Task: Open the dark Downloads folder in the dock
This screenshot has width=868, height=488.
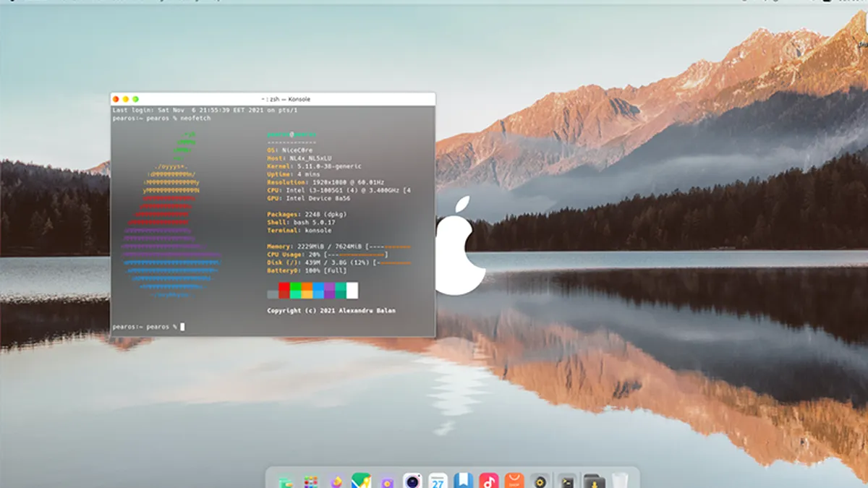Action: [x=594, y=481]
